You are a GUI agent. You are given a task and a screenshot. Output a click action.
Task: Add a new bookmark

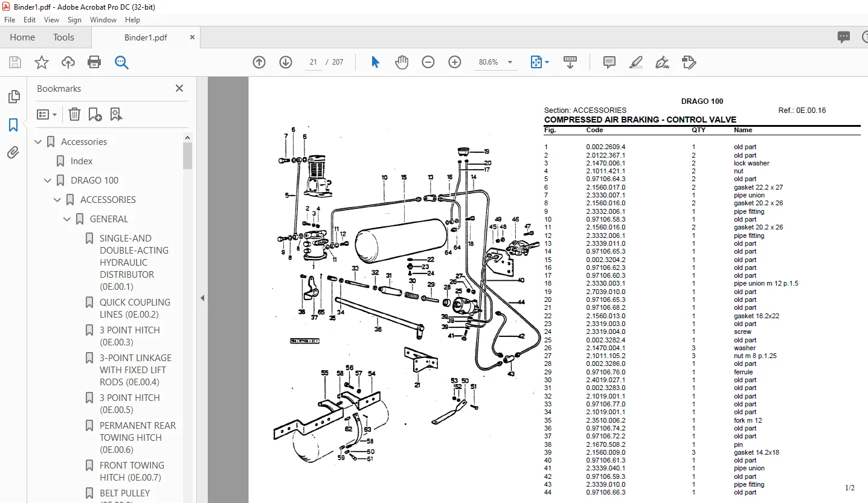(x=95, y=114)
